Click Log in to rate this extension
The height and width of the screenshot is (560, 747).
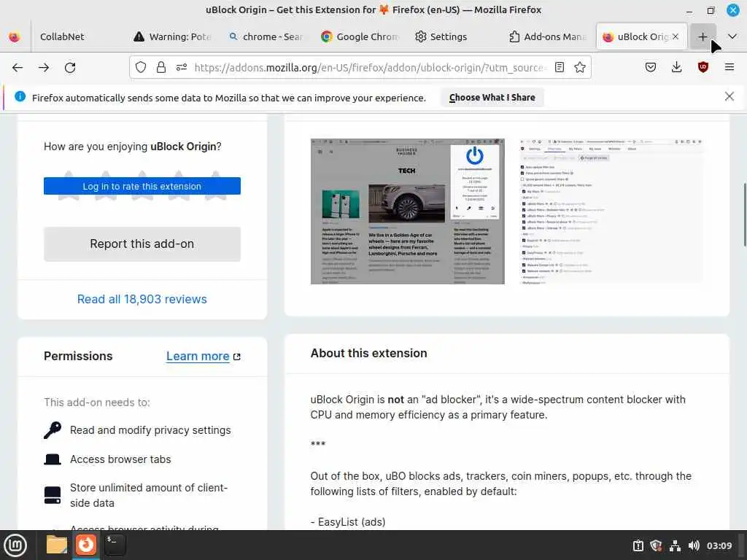tap(142, 186)
